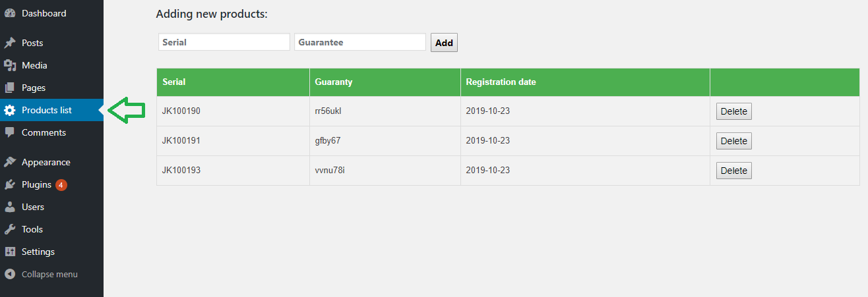Image resolution: width=868 pixels, height=297 pixels.
Task: Click the Appearance paintbrush icon
Action: 10,162
